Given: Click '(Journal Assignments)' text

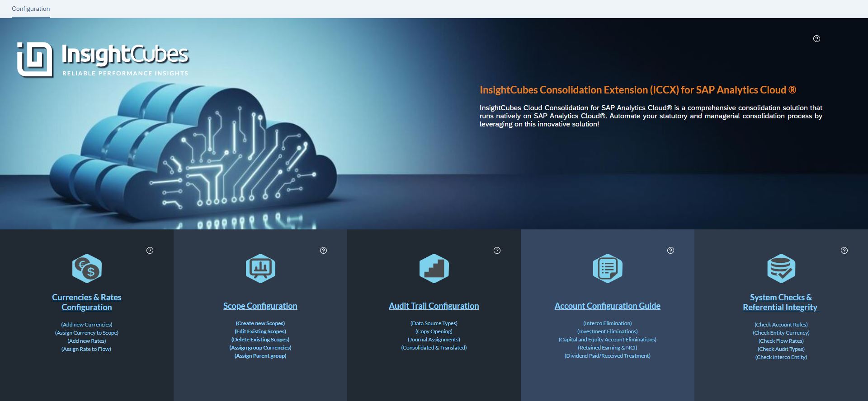Looking at the screenshot, I should pyautogui.click(x=434, y=340).
